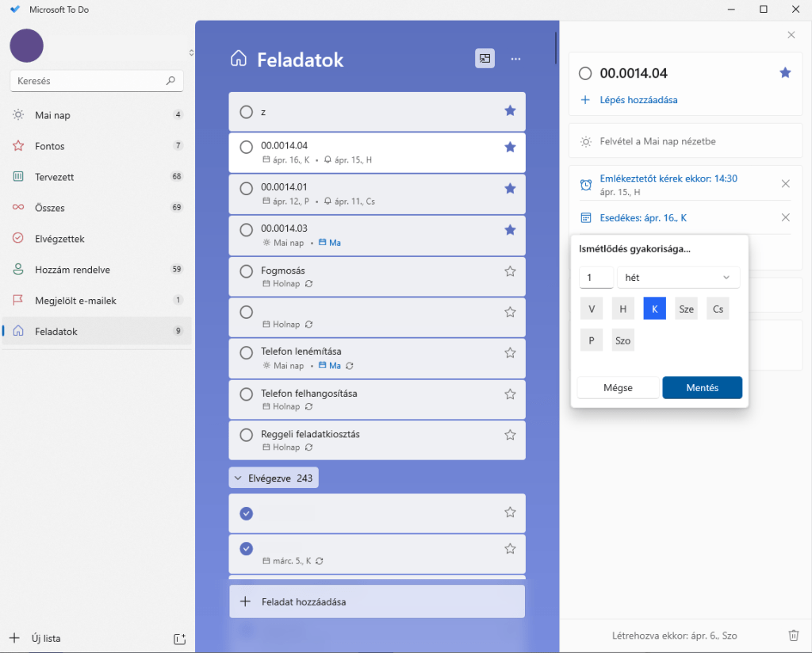
Task: Complete the Reggeli feladatkiosztás task
Action: coord(246,436)
